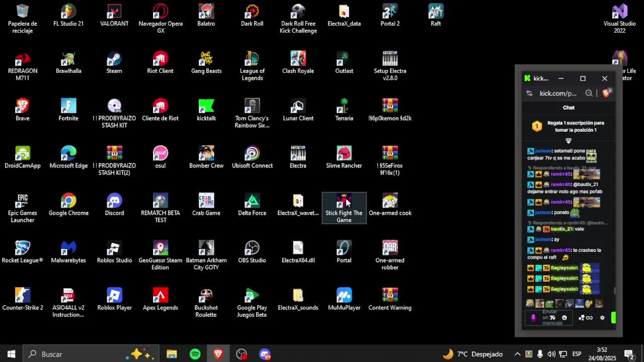
Task: Select the Content Warning archive icon
Action: pos(390,299)
